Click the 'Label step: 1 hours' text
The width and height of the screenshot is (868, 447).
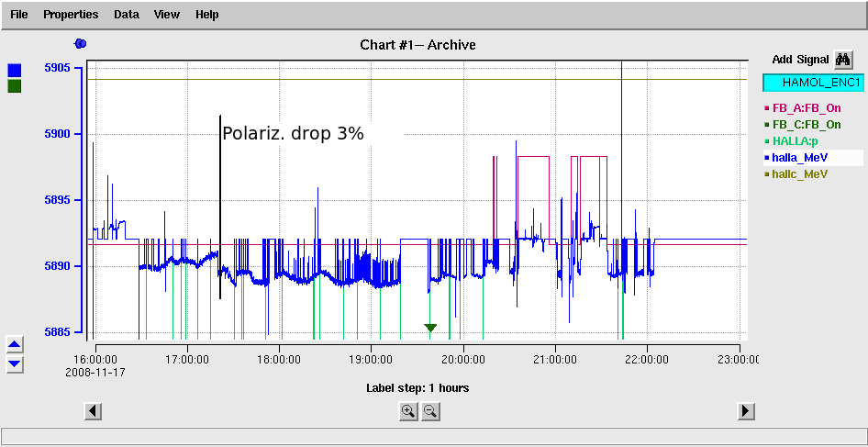pyautogui.click(x=418, y=387)
